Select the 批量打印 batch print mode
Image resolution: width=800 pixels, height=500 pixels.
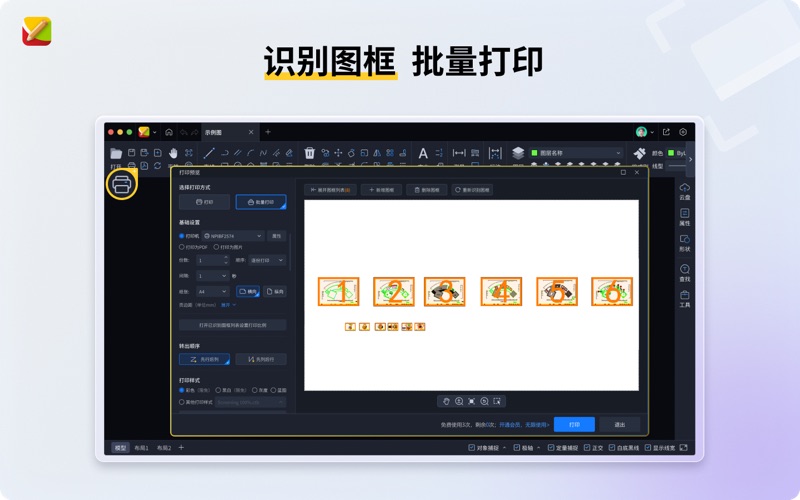(x=261, y=202)
